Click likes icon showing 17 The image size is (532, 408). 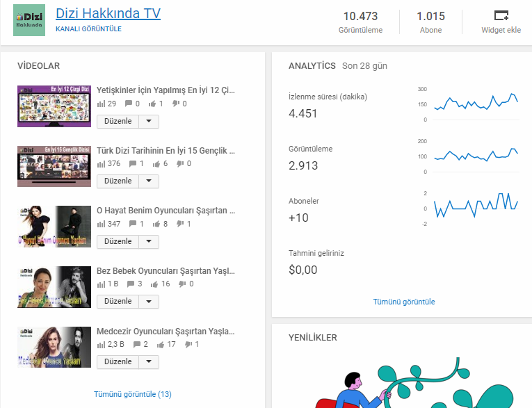(x=161, y=345)
